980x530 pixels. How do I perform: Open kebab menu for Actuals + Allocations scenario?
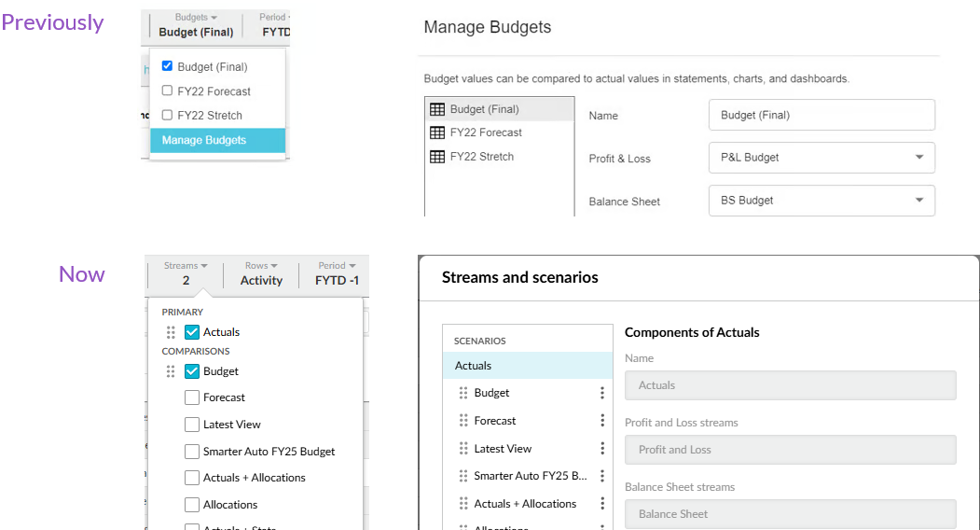[602, 504]
